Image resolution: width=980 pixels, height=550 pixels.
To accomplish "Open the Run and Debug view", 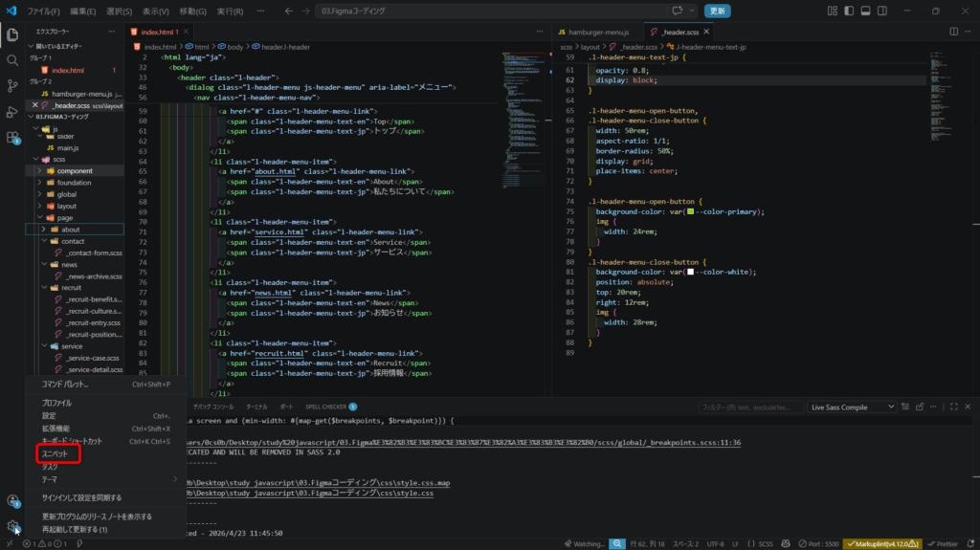I will pyautogui.click(x=12, y=112).
